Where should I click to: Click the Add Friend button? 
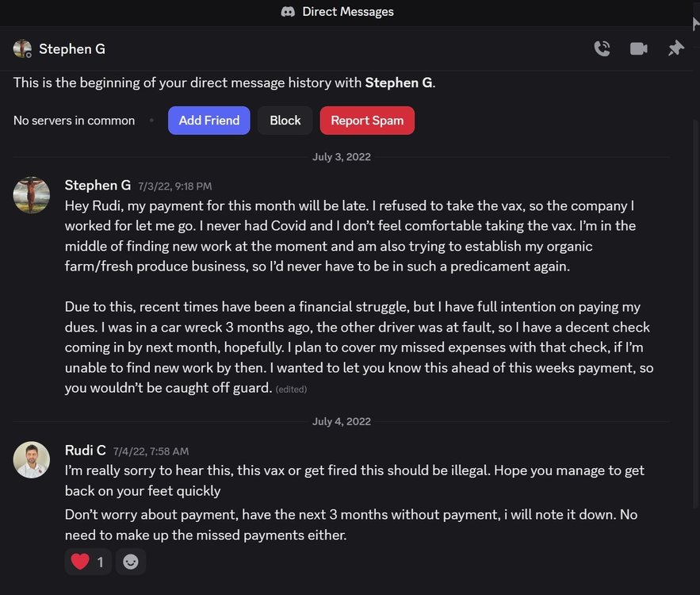(x=208, y=120)
